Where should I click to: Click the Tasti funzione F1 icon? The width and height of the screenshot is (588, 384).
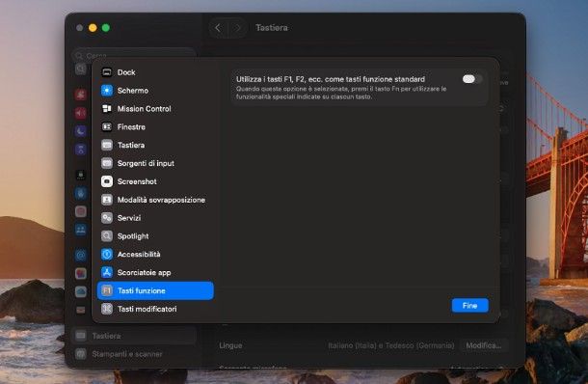[x=107, y=290]
